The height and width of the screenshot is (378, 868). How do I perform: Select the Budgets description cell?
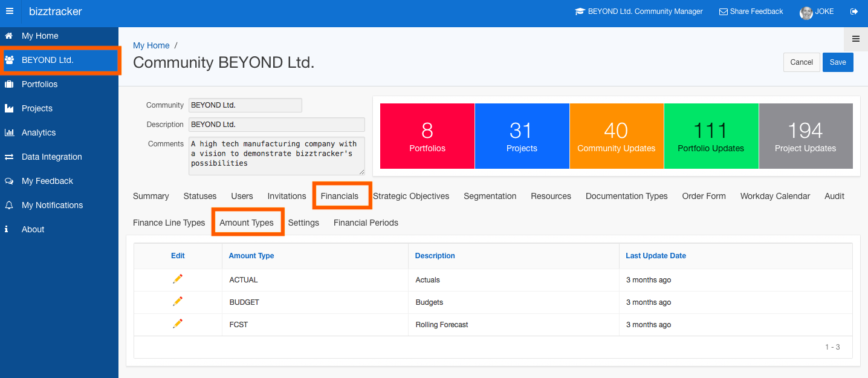(514, 302)
